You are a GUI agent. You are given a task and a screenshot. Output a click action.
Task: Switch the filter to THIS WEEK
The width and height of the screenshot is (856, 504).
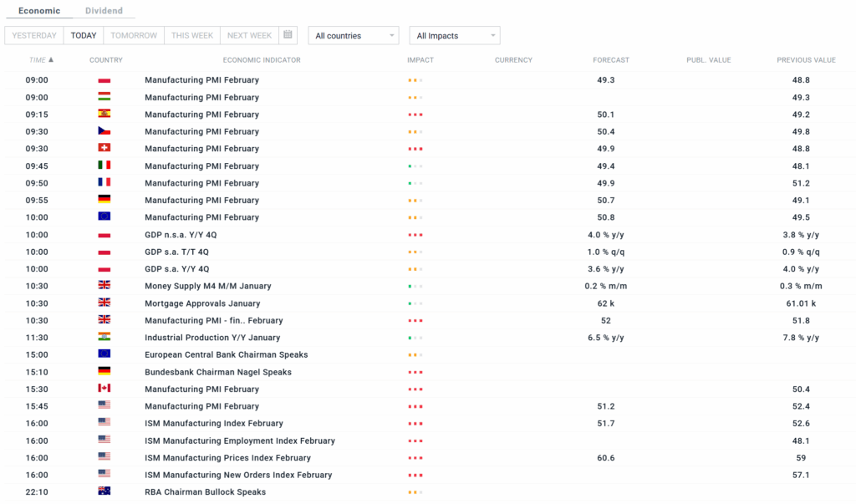[x=192, y=36]
